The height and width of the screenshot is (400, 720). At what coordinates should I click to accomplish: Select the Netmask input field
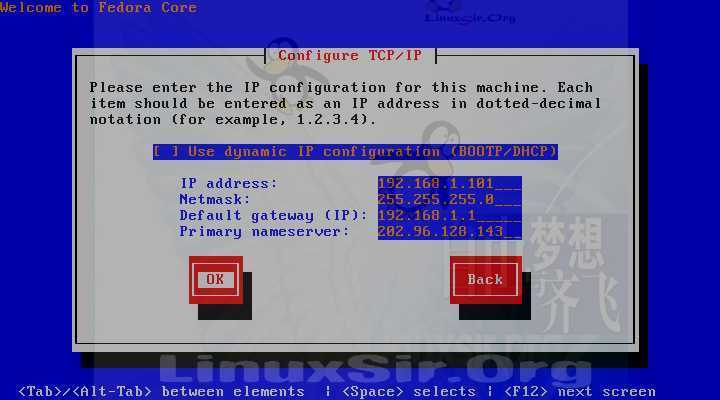tap(450, 199)
